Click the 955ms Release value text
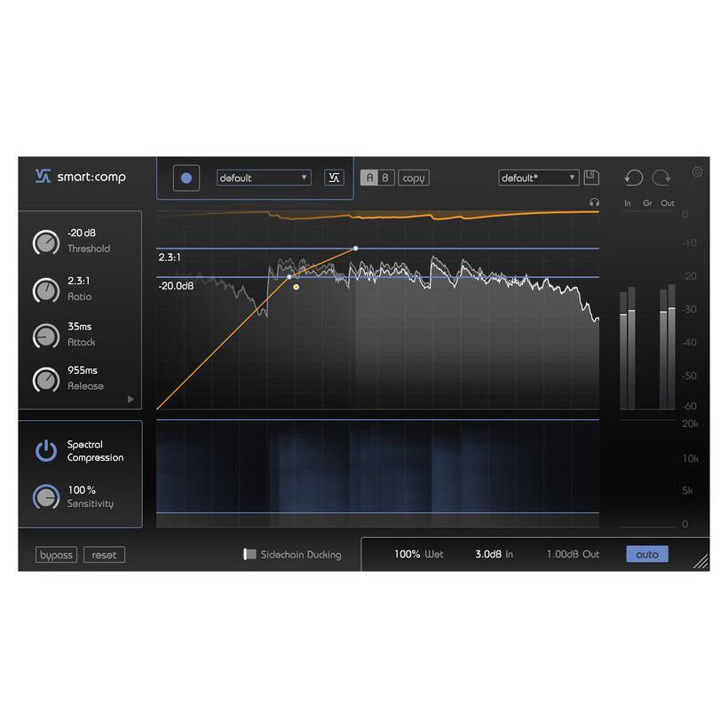This screenshot has height=728, width=728. (83, 370)
